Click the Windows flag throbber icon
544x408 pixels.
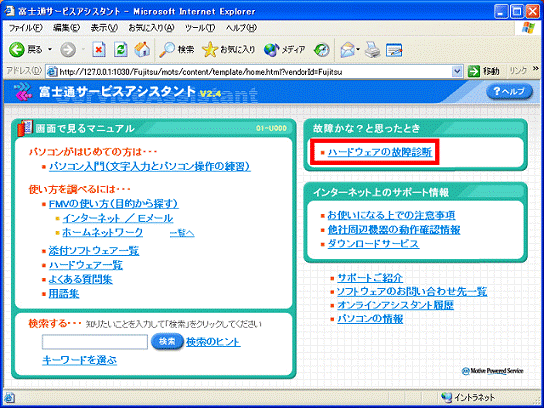click(x=528, y=28)
